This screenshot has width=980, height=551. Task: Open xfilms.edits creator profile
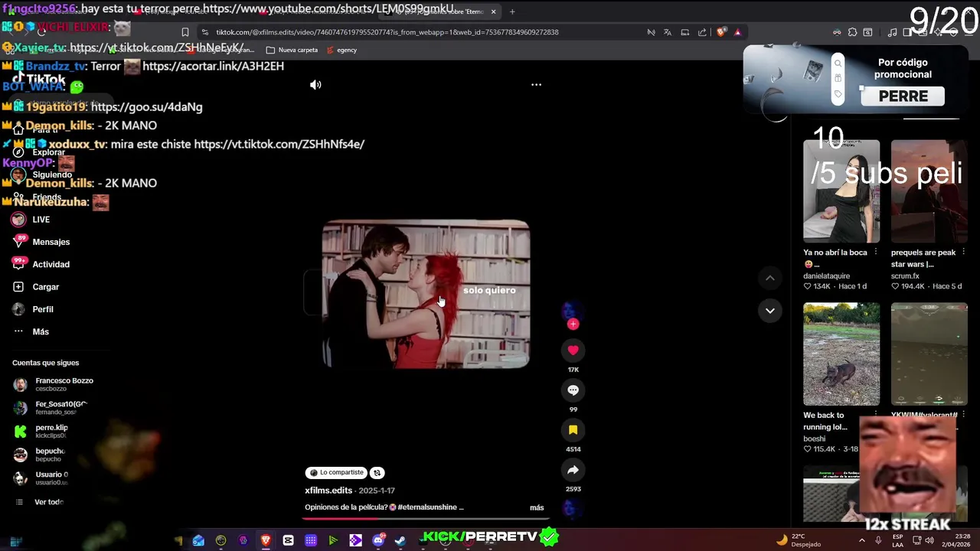pos(328,491)
